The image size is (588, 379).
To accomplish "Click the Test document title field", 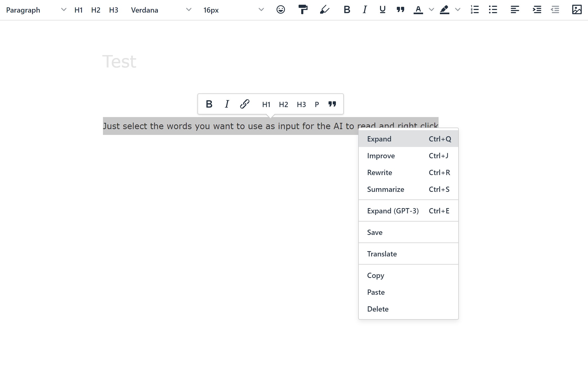I will coord(119,62).
